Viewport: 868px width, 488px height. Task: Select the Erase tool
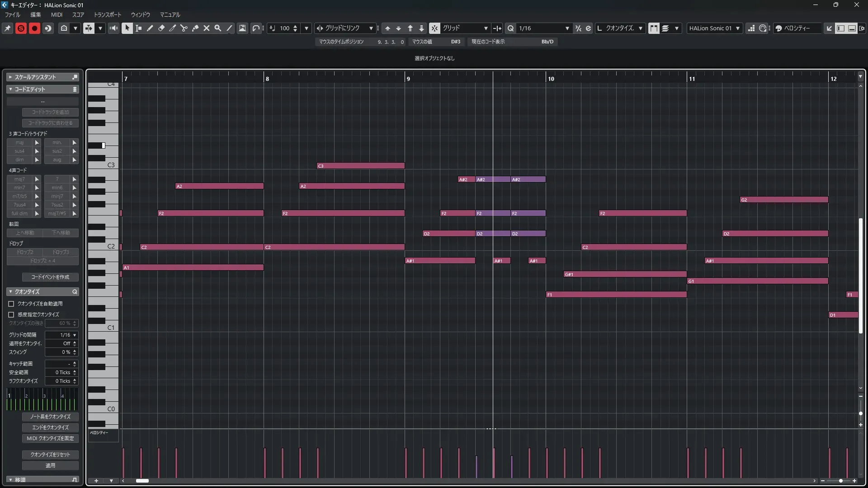click(x=161, y=28)
